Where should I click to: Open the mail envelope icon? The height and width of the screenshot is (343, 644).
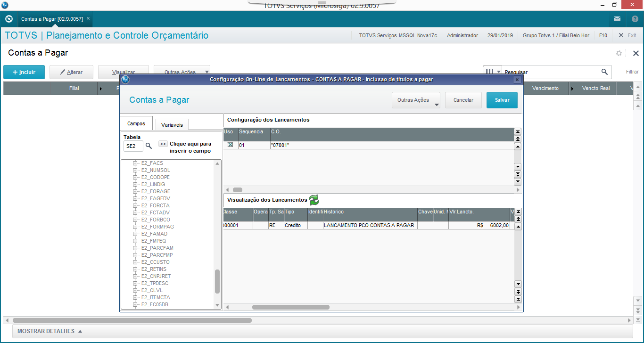point(617,19)
